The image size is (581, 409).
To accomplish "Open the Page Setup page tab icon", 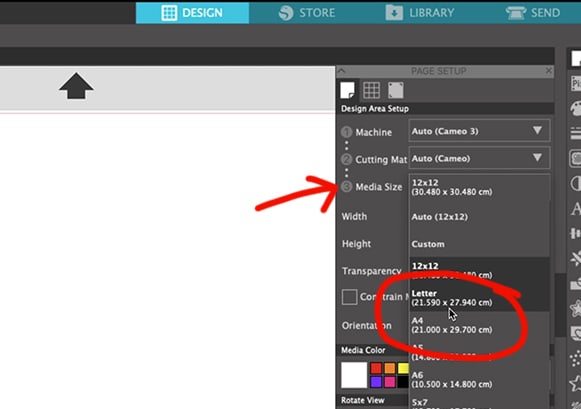I will tap(348, 90).
